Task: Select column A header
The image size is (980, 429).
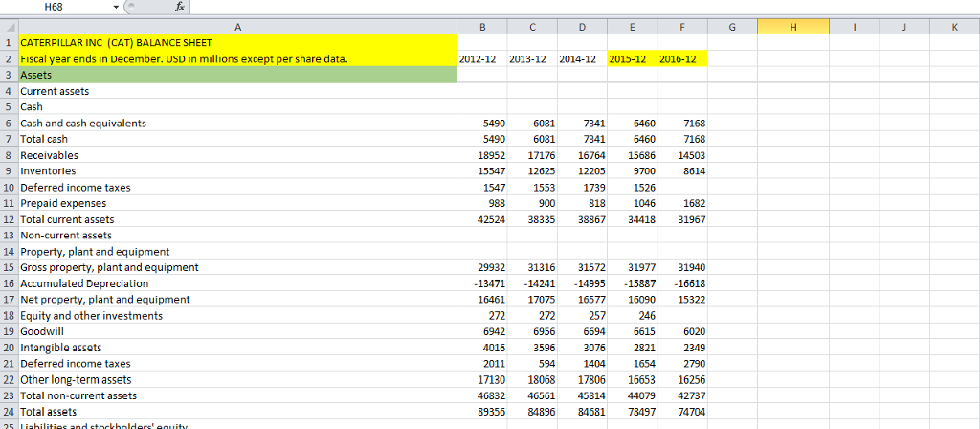Action: (237, 27)
